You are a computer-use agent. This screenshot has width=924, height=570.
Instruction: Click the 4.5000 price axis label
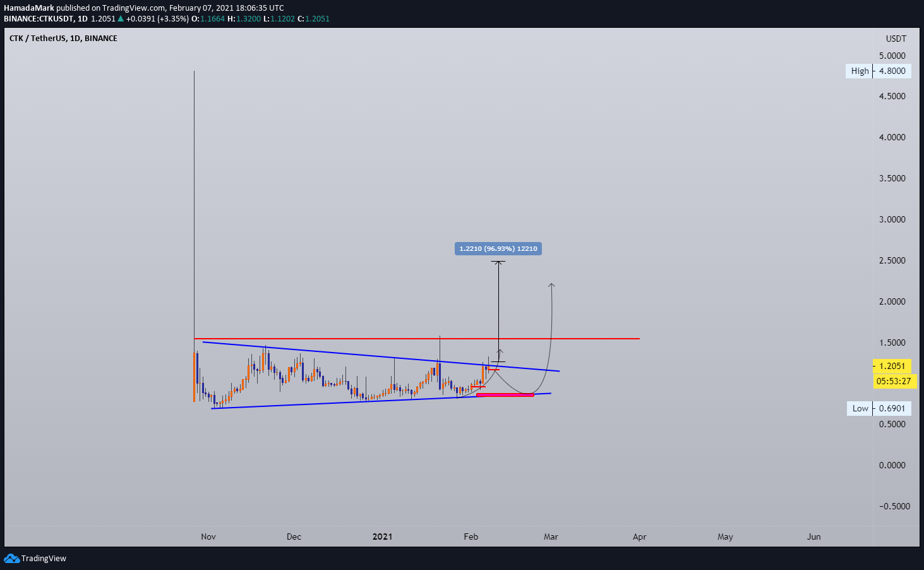point(892,96)
